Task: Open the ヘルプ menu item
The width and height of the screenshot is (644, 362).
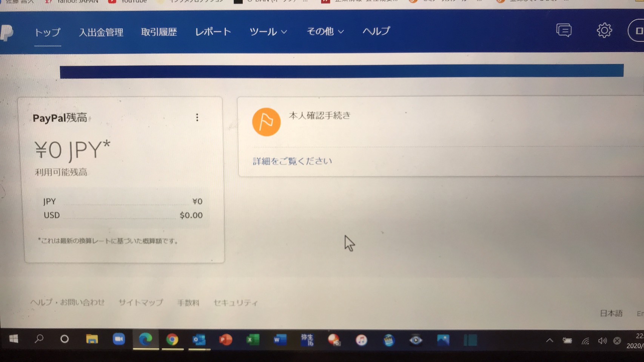Action: click(x=376, y=31)
